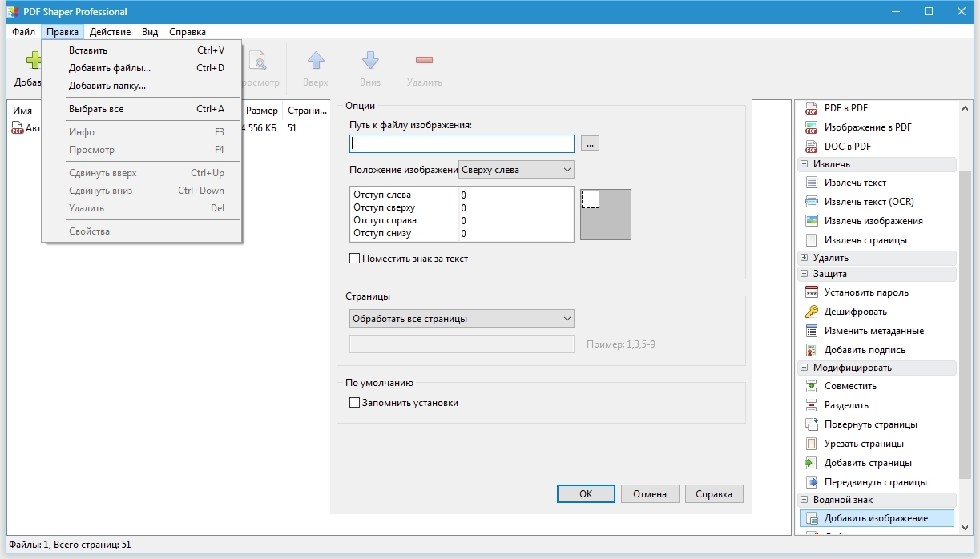Click the 'Отмена' button

coord(649,494)
